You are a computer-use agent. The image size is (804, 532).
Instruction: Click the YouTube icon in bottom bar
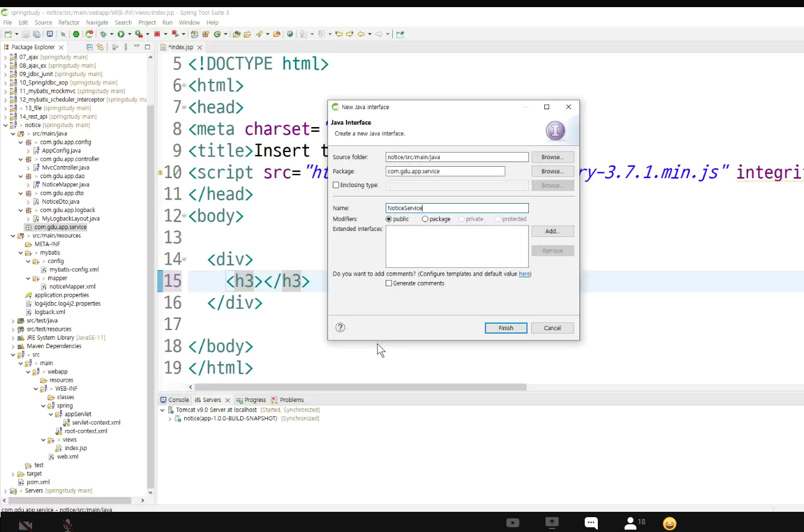513,523
